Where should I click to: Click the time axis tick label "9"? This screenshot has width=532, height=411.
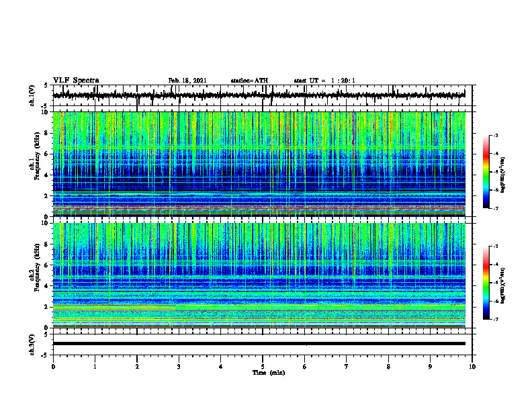[x=430, y=367]
